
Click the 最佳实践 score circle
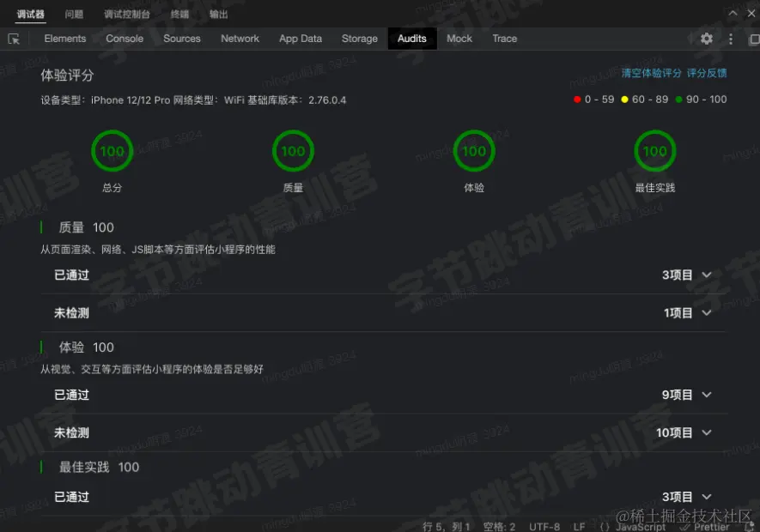click(x=654, y=150)
